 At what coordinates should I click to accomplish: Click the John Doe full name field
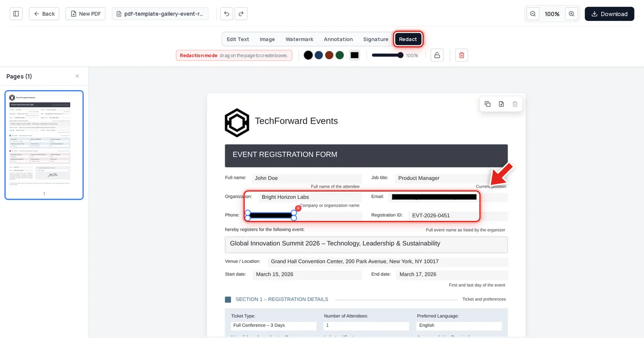[306, 178]
